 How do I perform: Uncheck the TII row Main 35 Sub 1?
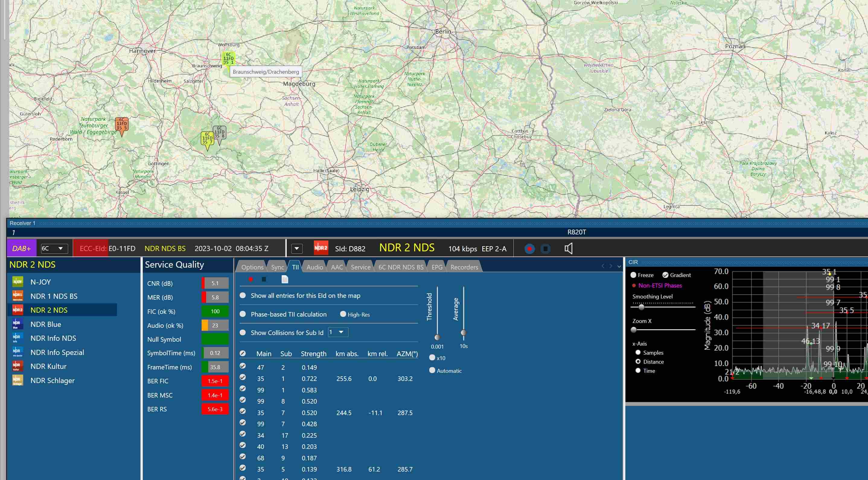(x=243, y=377)
